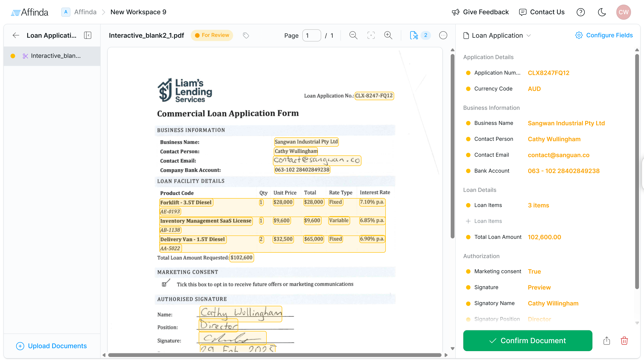Viewport: 644px width, 362px height.
Task: Click the horizontal scrollbar under the document
Action: 275,355
